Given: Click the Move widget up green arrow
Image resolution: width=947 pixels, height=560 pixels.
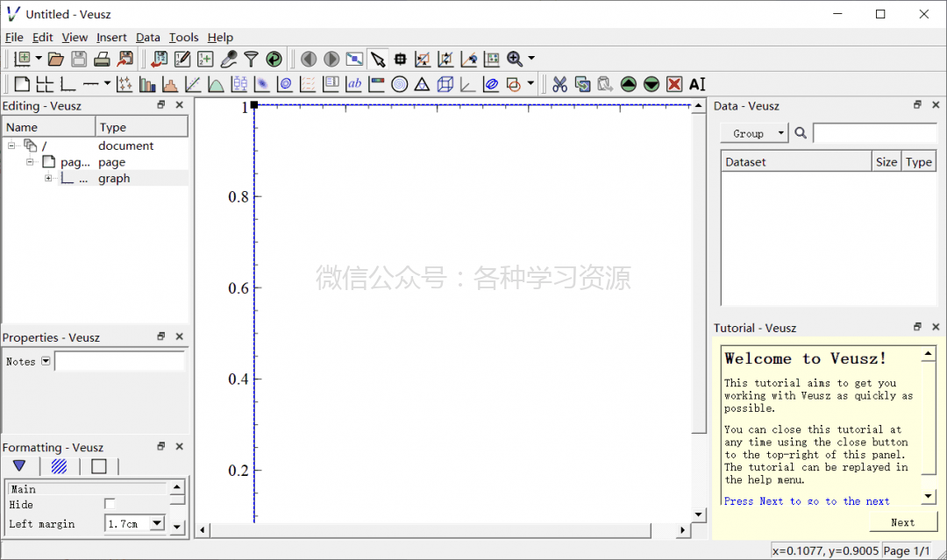Looking at the screenshot, I should (x=628, y=84).
